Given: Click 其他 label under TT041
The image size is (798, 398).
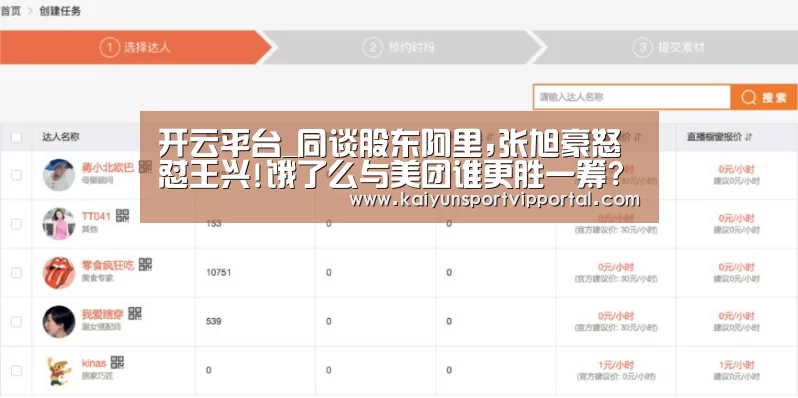Looking at the screenshot, I should click(x=90, y=230).
